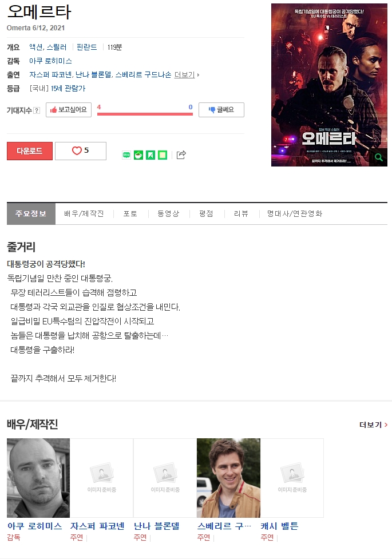Click the red expectation index bar
392x559 pixels.
click(x=145, y=114)
